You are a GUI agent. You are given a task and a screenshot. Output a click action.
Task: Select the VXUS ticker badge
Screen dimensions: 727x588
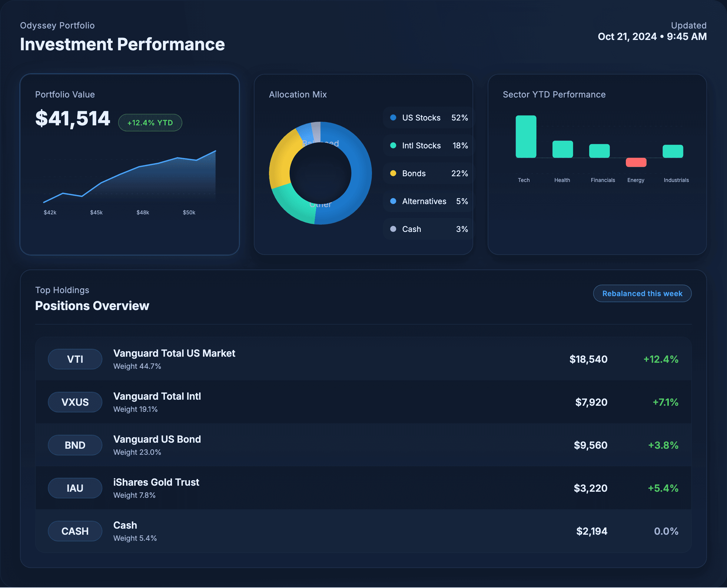[75, 402]
